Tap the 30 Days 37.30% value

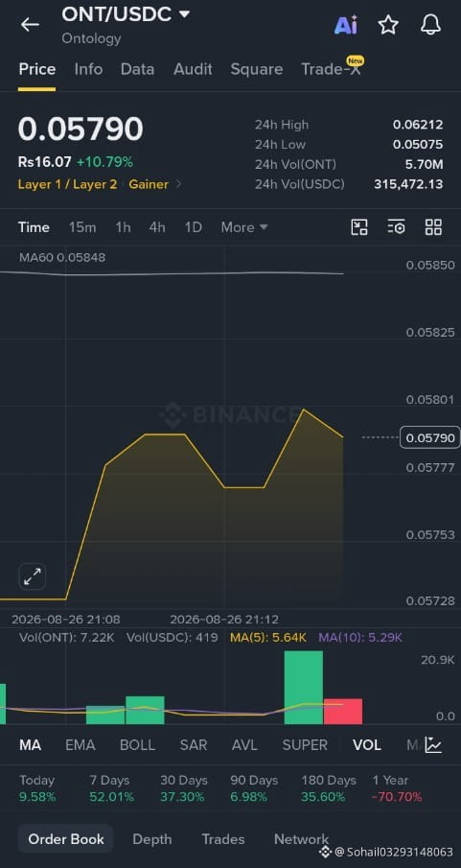182,797
